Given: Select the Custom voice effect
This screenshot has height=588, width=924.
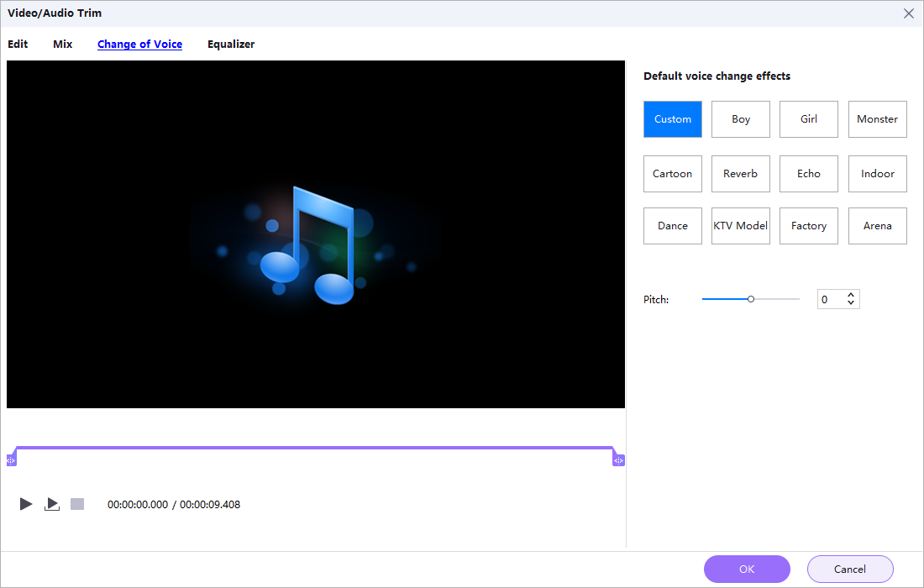Looking at the screenshot, I should (x=672, y=119).
